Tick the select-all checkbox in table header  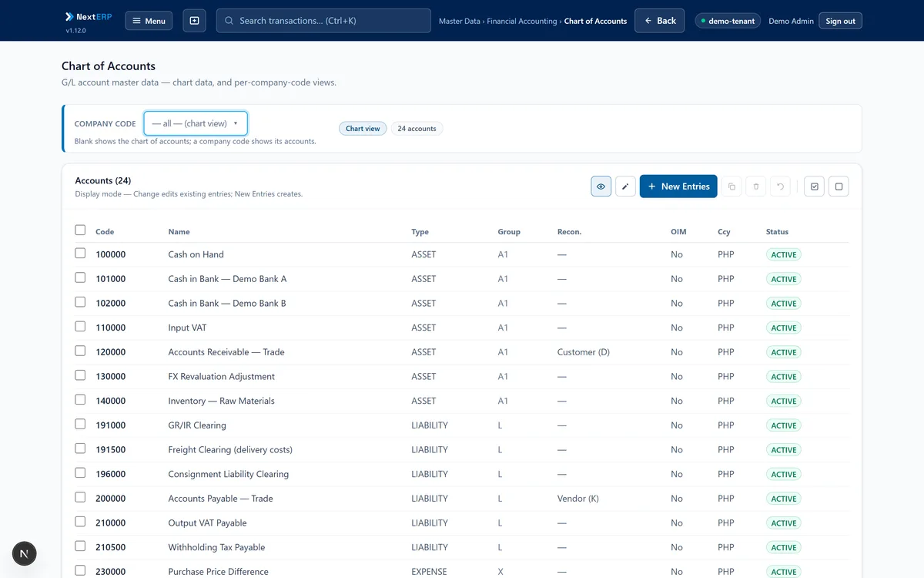pyautogui.click(x=80, y=230)
